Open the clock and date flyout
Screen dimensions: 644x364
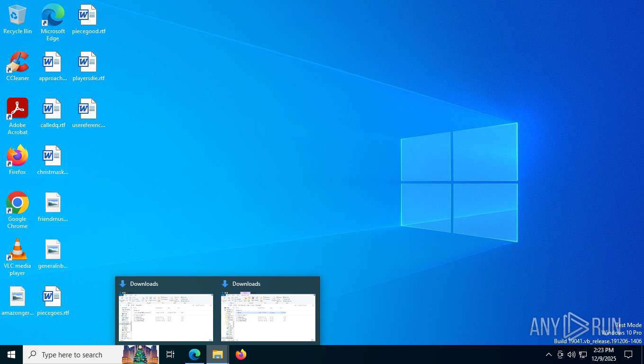point(603,355)
